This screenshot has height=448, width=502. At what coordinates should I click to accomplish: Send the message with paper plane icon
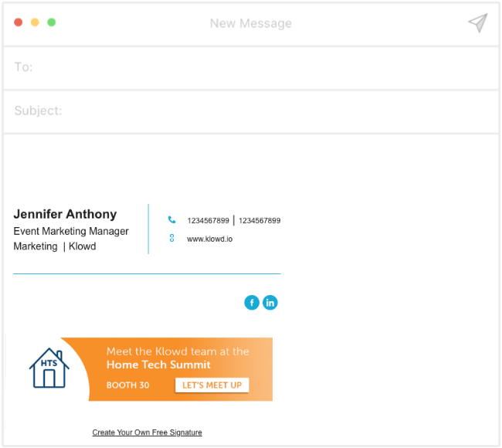click(x=478, y=23)
